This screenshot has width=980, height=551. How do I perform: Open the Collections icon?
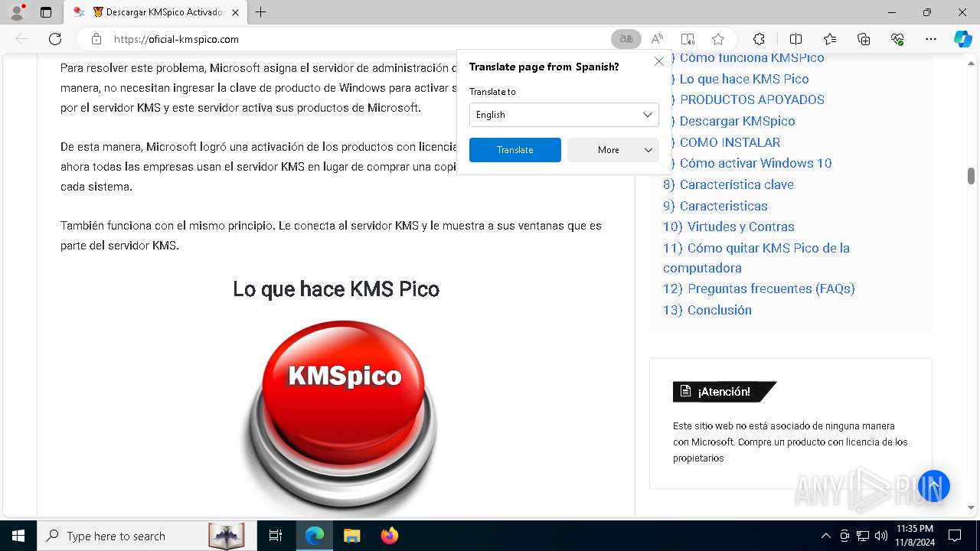(864, 39)
